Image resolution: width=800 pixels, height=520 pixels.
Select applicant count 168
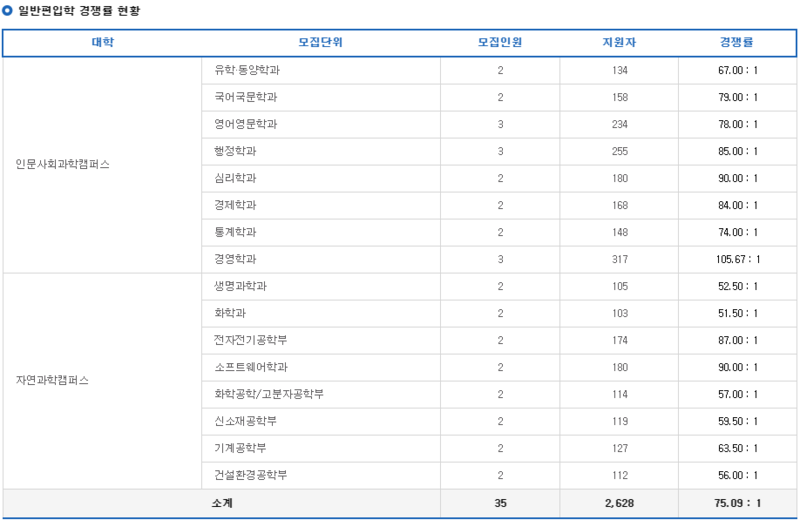[x=620, y=206]
